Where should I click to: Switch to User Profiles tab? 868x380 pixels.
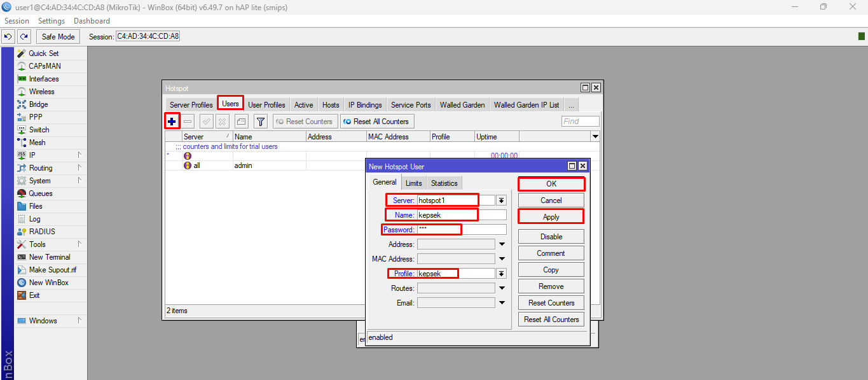pos(266,105)
